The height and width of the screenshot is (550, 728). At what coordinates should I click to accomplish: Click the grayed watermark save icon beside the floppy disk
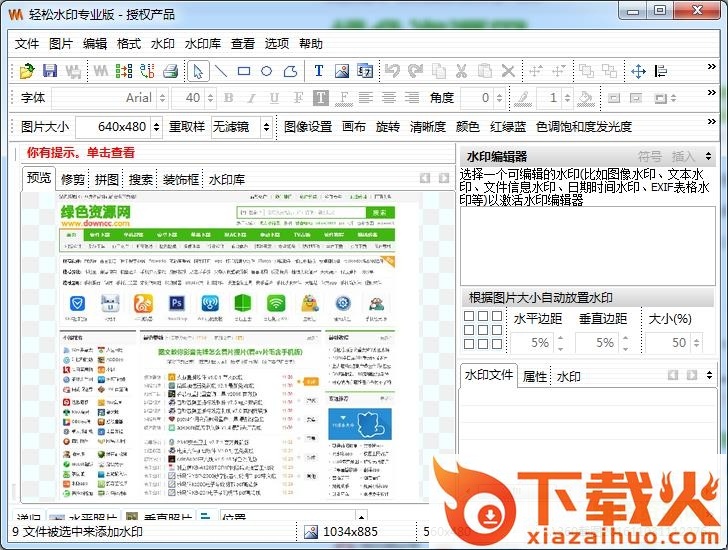(73, 71)
